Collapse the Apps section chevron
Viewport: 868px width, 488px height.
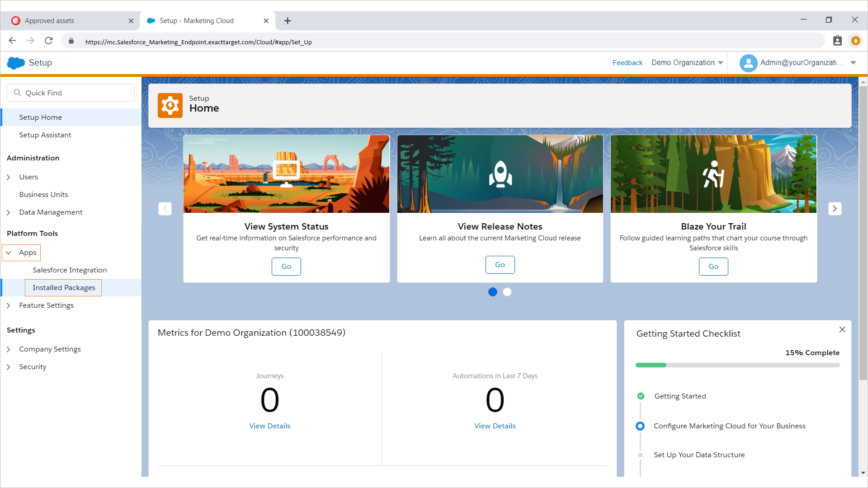pyautogui.click(x=9, y=253)
